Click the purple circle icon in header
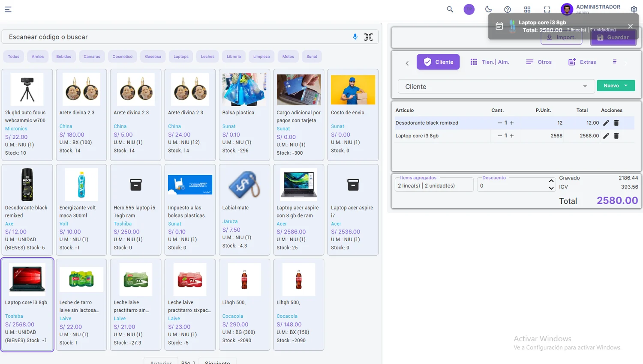This screenshot has height=364, width=643. pyautogui.click(x=469, y=9)
